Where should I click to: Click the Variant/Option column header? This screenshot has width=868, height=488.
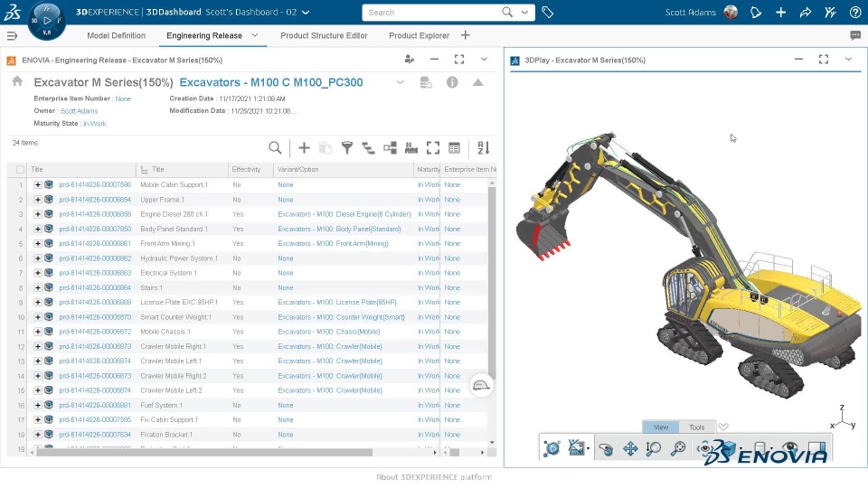297,169
